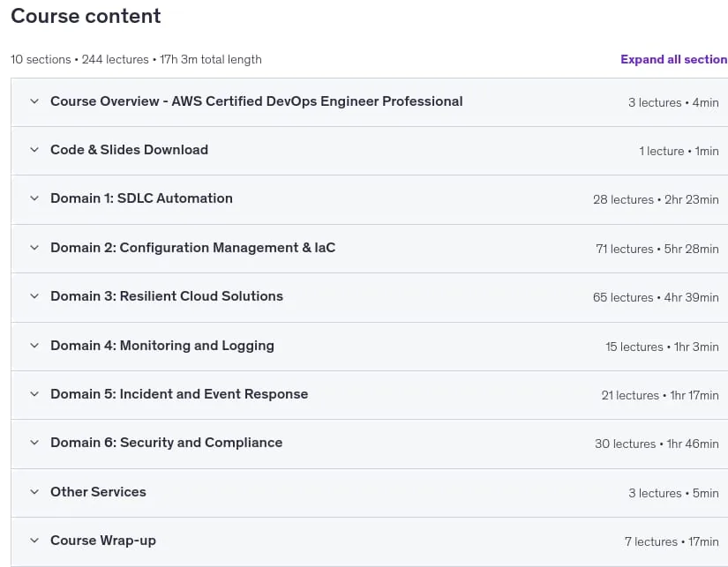Viewport: 728px width, 567px height.
Task: Select 'Domain 3: Resilient Cloud Solutions' title
Action: click(167, 296)
